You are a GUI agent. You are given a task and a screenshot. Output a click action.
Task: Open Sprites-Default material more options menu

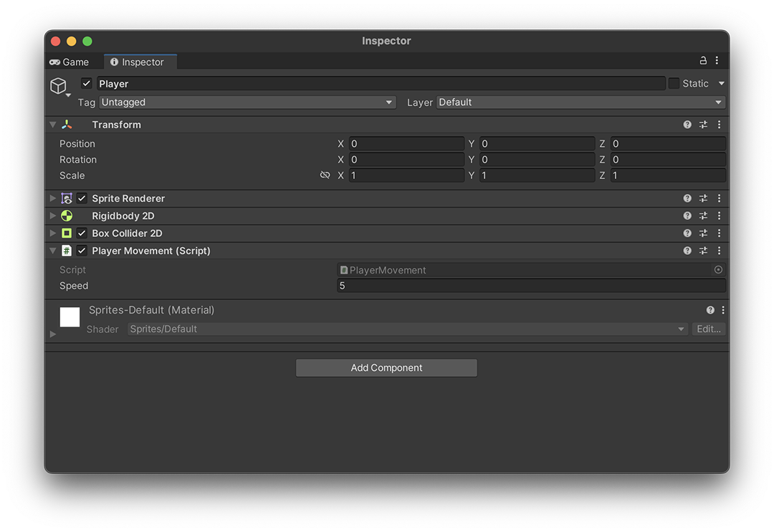click(x=723, y=310)
